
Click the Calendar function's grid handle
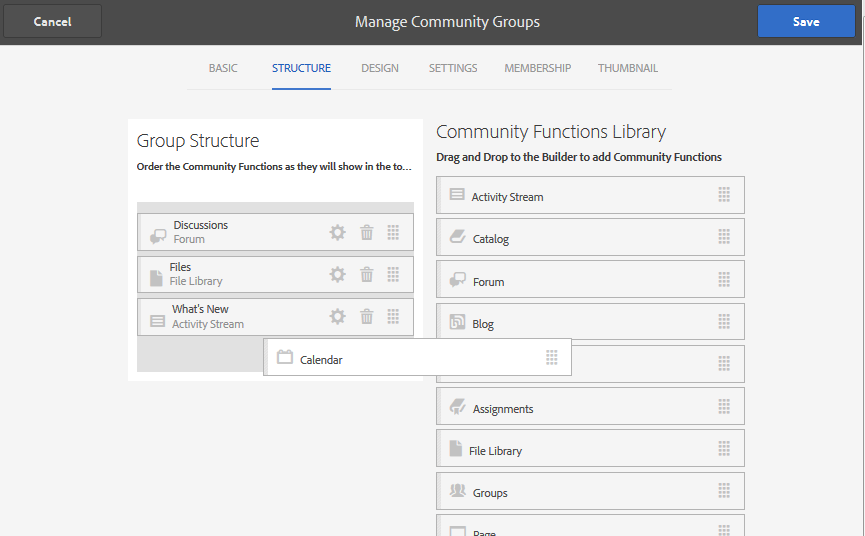pyautogui.click(x=552, y=358)
